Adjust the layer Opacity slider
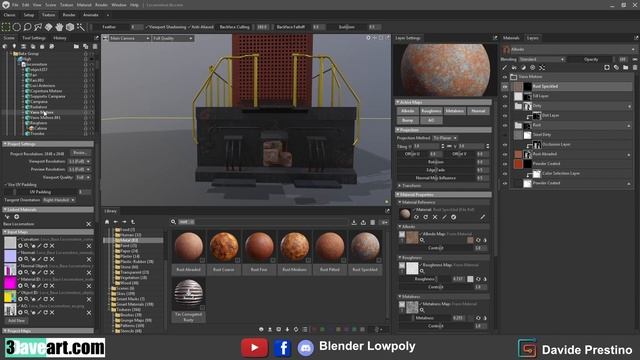 click(x=592, y=60)
